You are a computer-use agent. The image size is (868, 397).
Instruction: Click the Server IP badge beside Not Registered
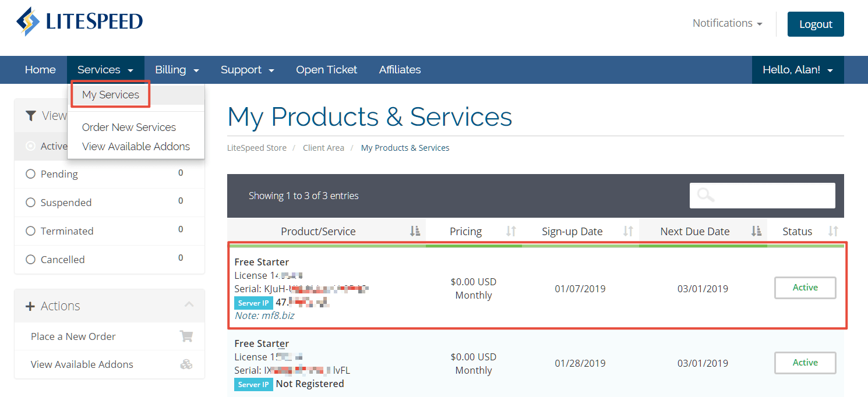coord(253,384)
